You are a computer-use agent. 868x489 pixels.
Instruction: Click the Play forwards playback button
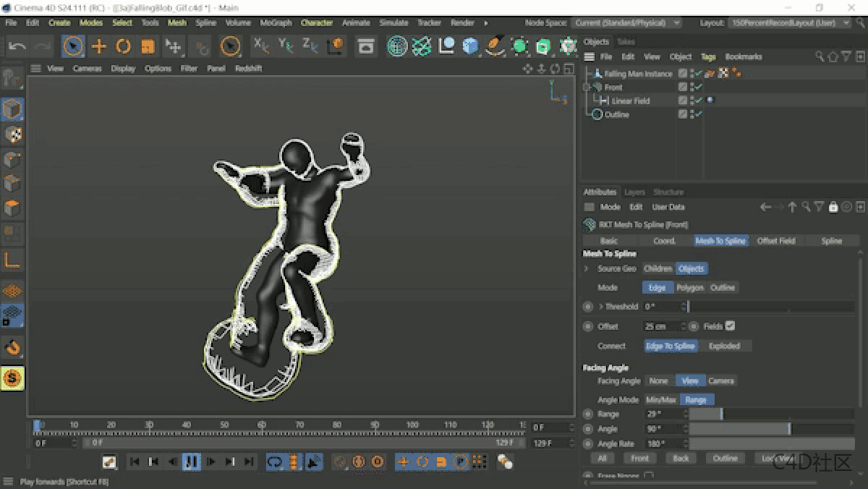click(x=192, y=462)
